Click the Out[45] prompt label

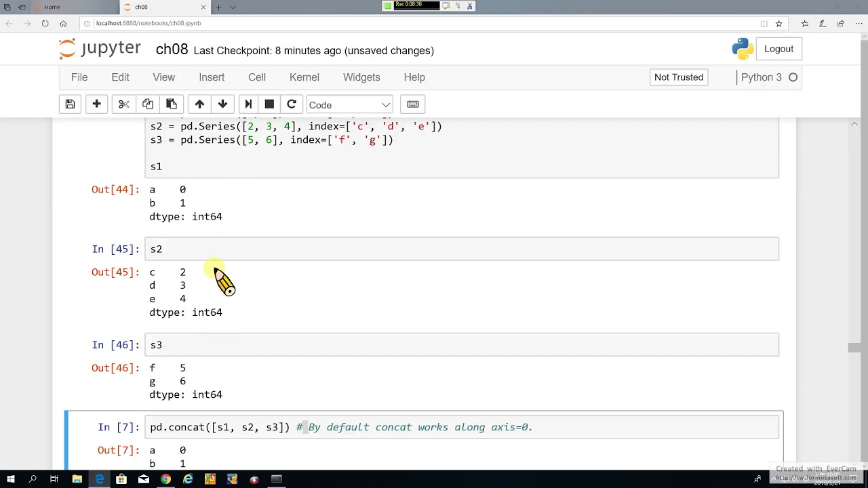coord(115,272)
